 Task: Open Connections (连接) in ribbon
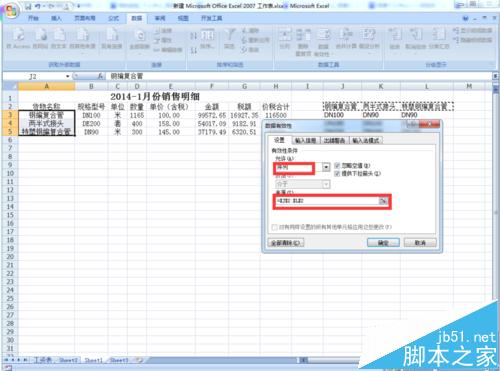pos(163,31)
